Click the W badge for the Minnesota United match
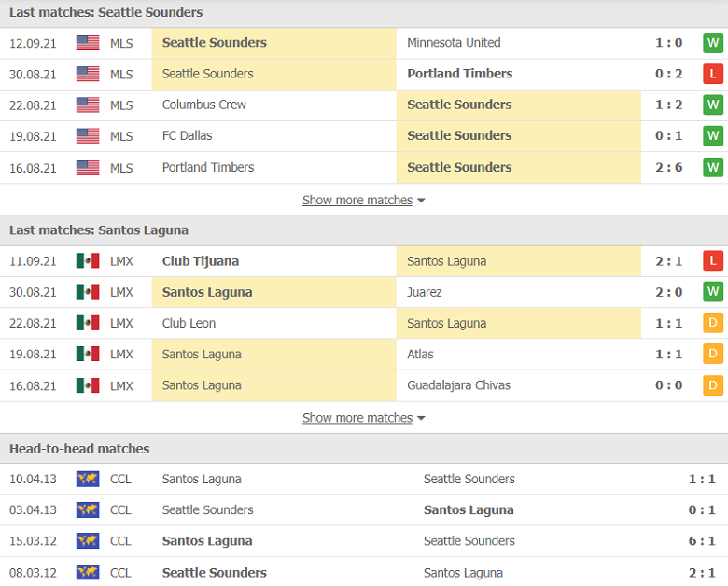This screenshot has width=728, height=586. coord(713,43)
